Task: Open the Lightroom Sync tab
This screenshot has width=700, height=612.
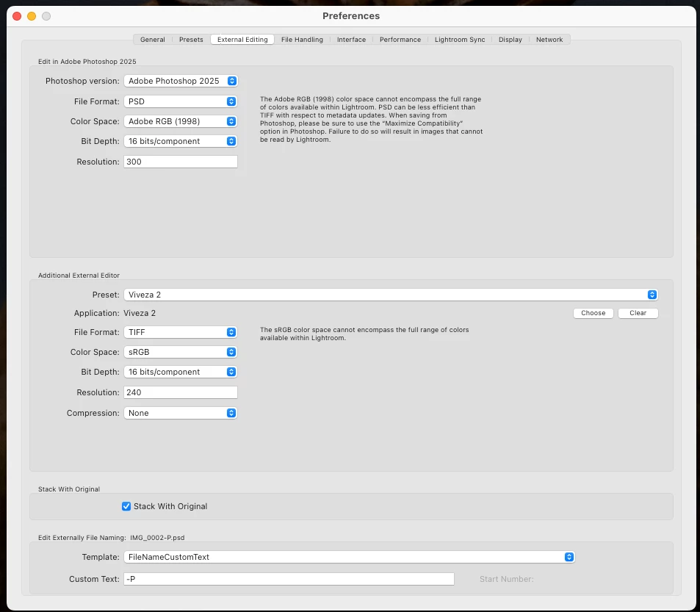Action: (459, 39)
